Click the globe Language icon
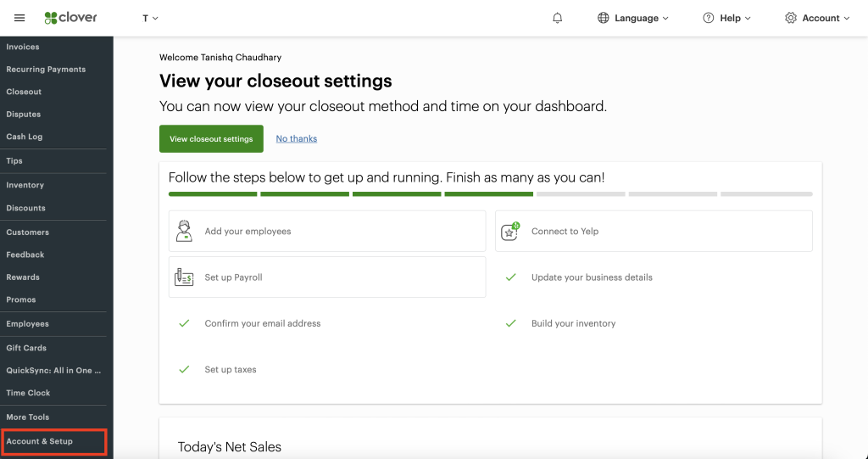The width and height of the screenshot is (868, 459). tap(604, 18)
